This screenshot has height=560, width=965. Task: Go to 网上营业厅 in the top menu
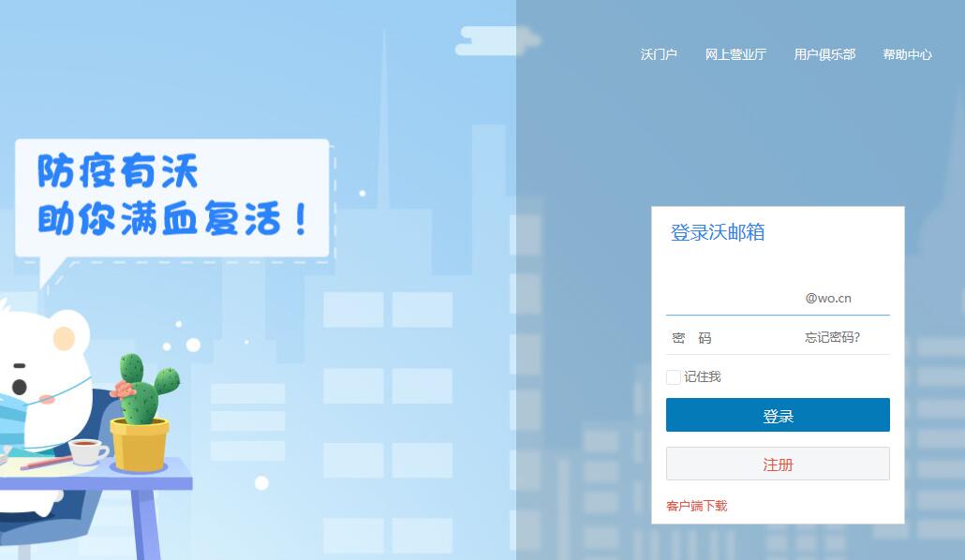click(x=735, y=54)
